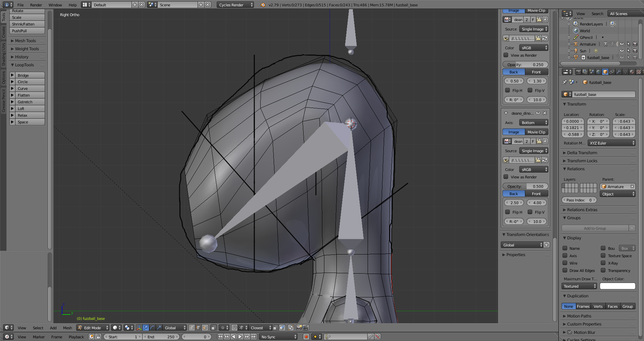644x341 pixels.
Task: Jump to the timeline start frame
Action: click(220, 337)
